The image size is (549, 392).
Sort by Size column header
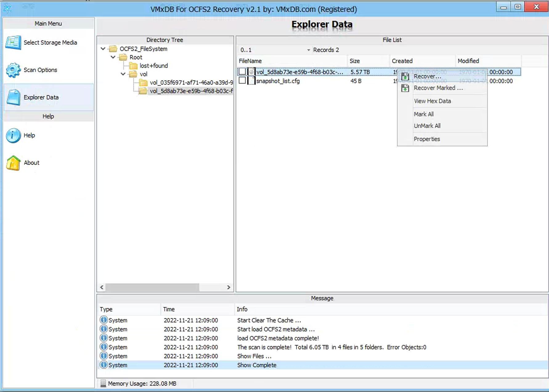point(368,61)
